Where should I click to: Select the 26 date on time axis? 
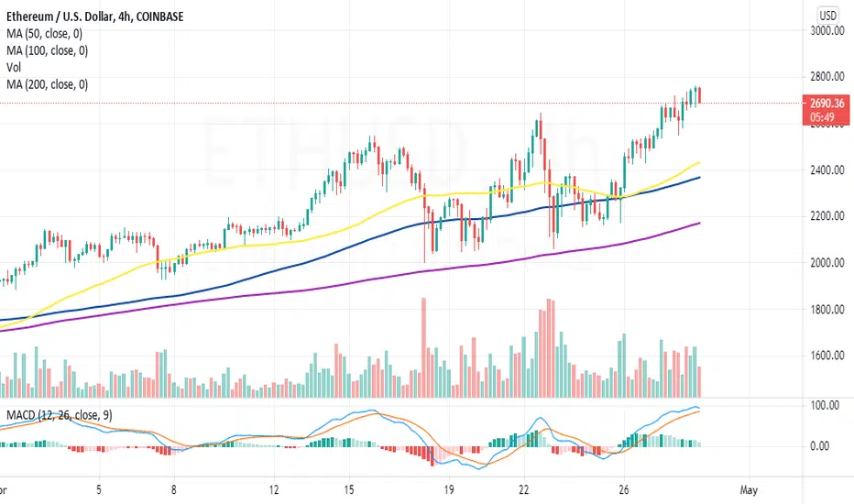pyautogui.click(x=624, y=490)
